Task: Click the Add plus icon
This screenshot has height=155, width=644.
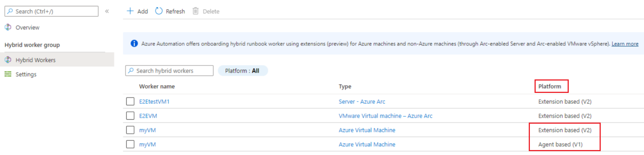Action: [x=130, y=11]
